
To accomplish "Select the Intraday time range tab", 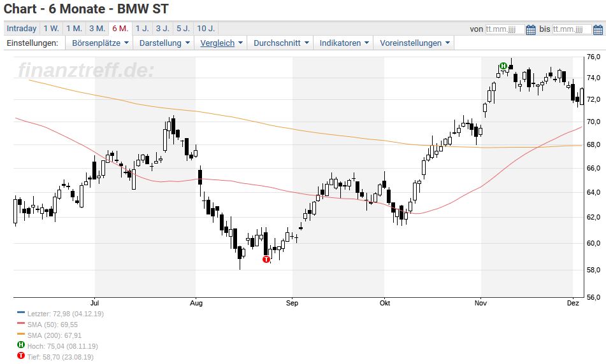I will click(22, 29).
